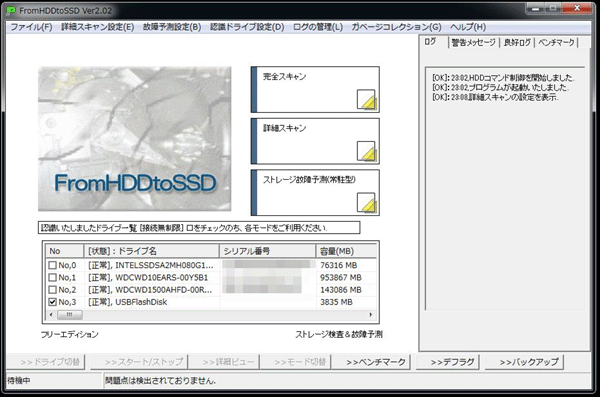Open the 詳細スキャン設定(E) menu
600x397 pixels.
98,27
